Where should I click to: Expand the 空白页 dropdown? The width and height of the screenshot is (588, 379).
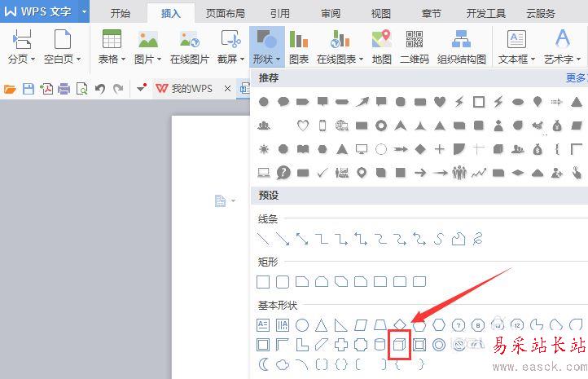pos(78,59)
